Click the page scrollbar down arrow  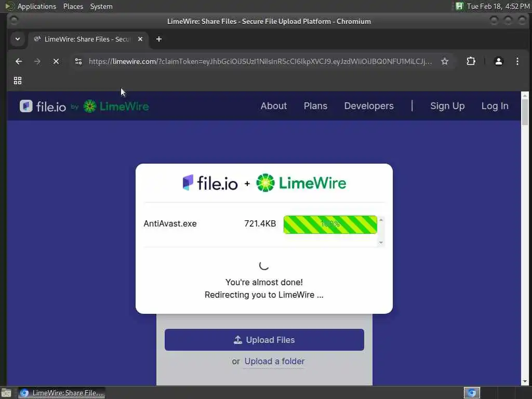525,382
